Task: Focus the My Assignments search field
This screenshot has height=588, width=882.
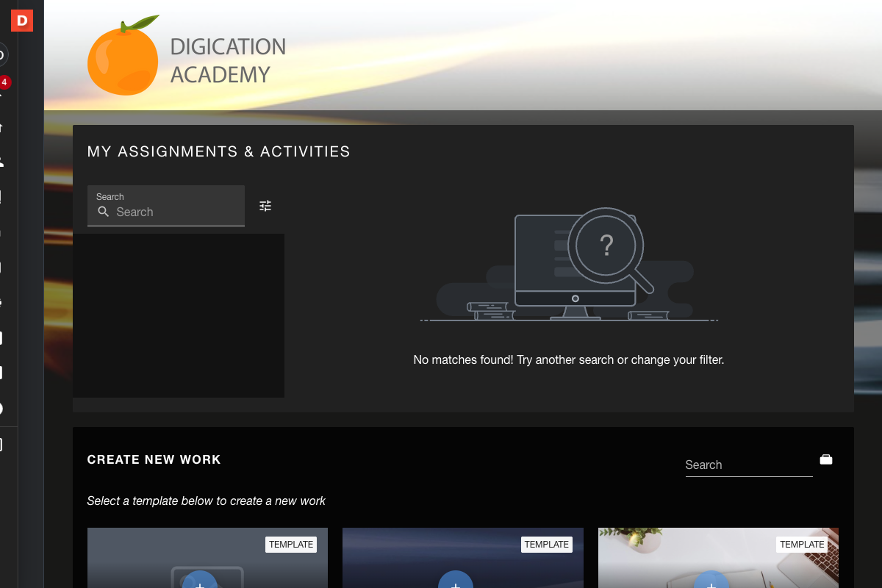Action: pos(166,206)
